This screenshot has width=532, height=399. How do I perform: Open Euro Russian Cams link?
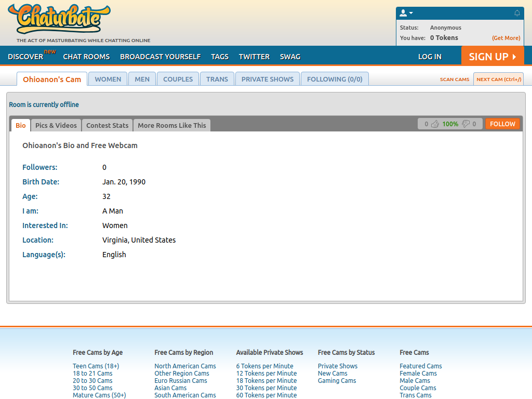[180, 381]
